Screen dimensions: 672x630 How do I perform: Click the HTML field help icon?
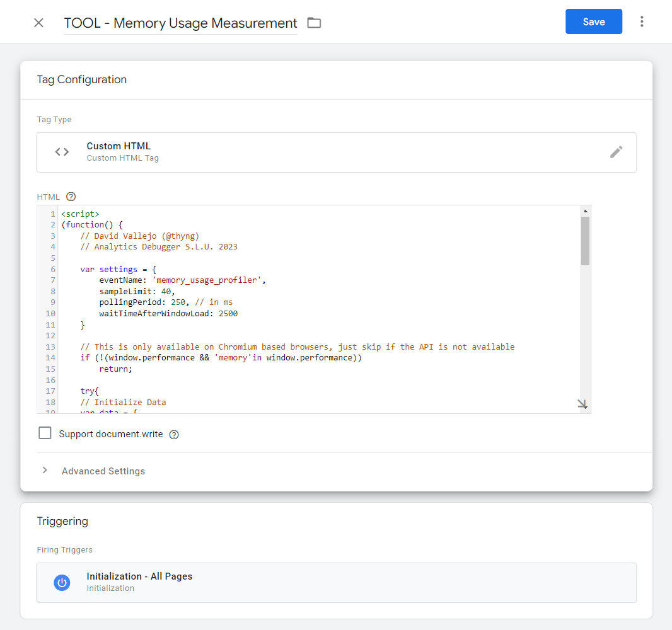tap(71, 197)
